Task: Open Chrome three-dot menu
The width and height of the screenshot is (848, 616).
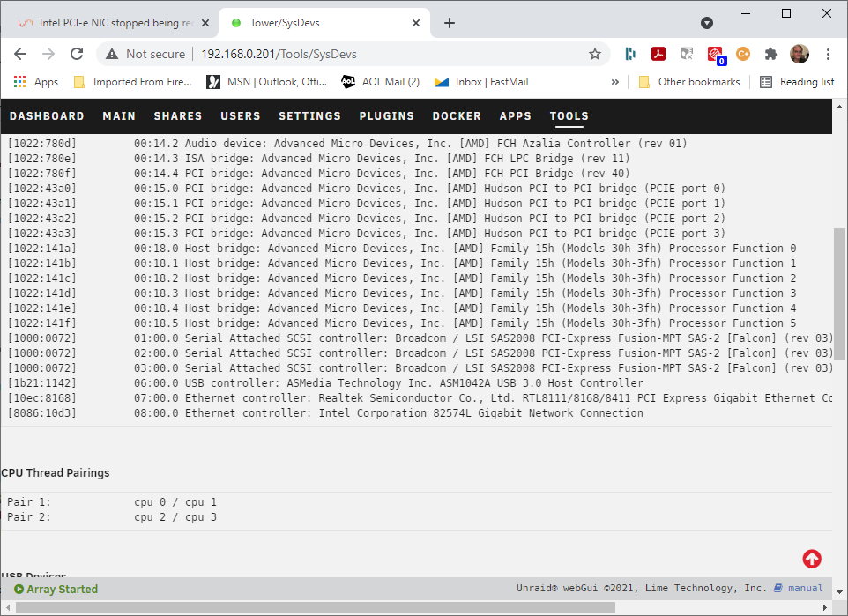Action: (x=828, y=54)
